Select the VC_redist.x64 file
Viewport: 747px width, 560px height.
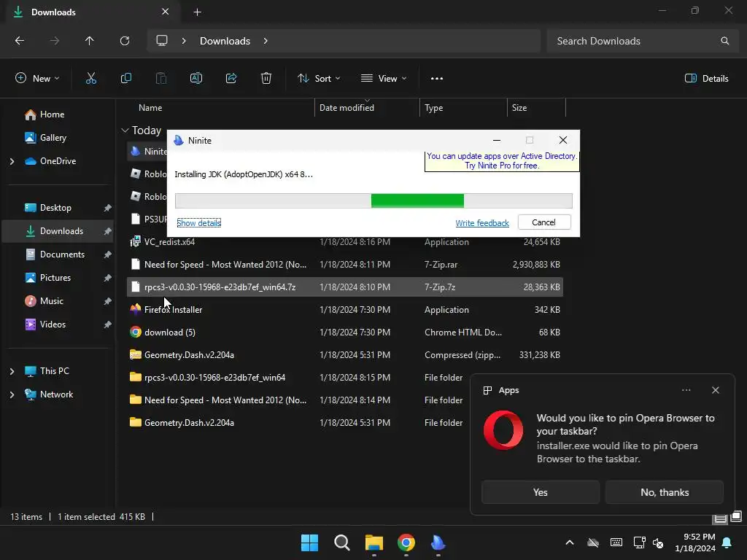click(345, 242)
